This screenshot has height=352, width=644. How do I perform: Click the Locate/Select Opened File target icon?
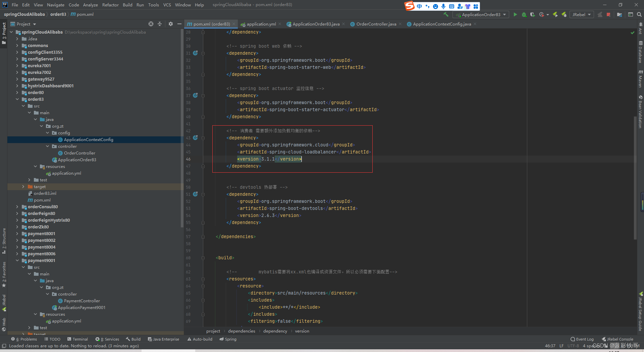click(151, 24)
